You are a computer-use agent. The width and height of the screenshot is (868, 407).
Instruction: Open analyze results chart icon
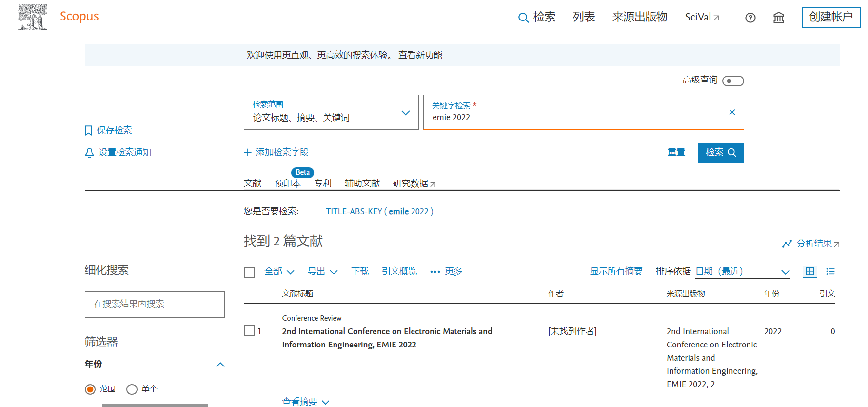pyautogui.click(x=787, y=244)
